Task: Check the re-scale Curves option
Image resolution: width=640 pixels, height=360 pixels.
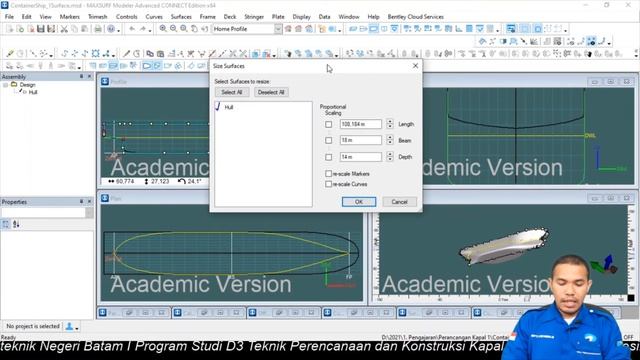Action: pyautogui.click(x=329, y=184)
